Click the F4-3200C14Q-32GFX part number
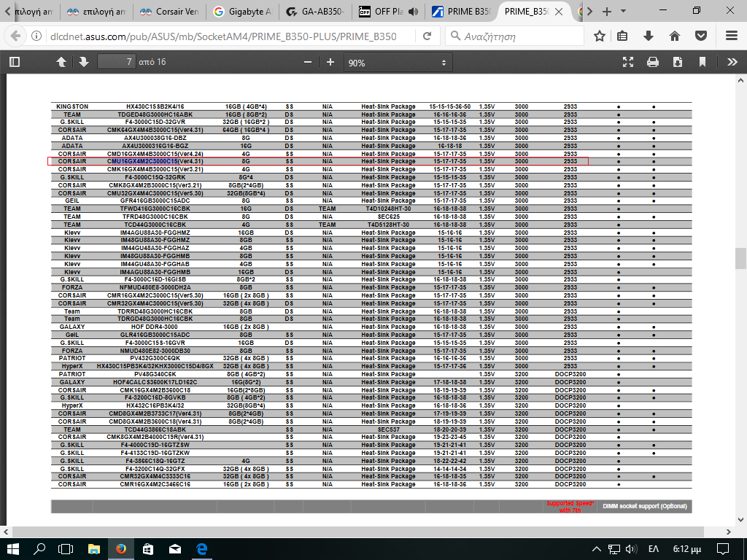This screenshot has height=560, width=747. (155, 469)
